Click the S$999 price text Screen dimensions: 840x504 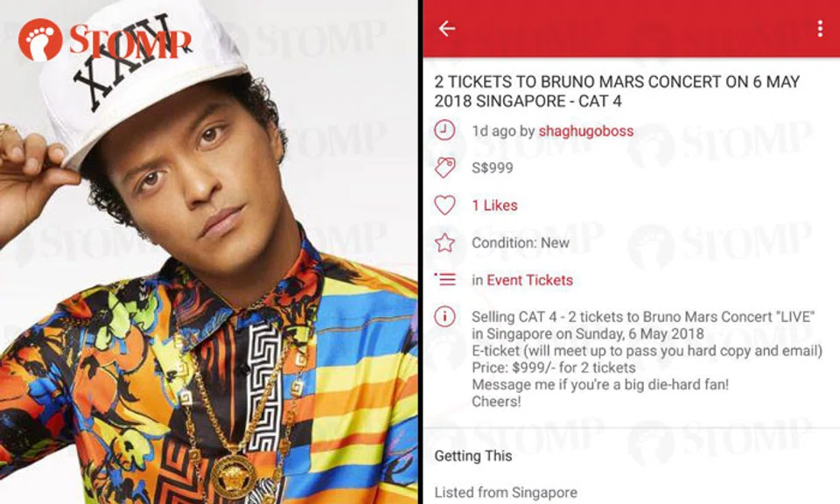coord(493,168)
